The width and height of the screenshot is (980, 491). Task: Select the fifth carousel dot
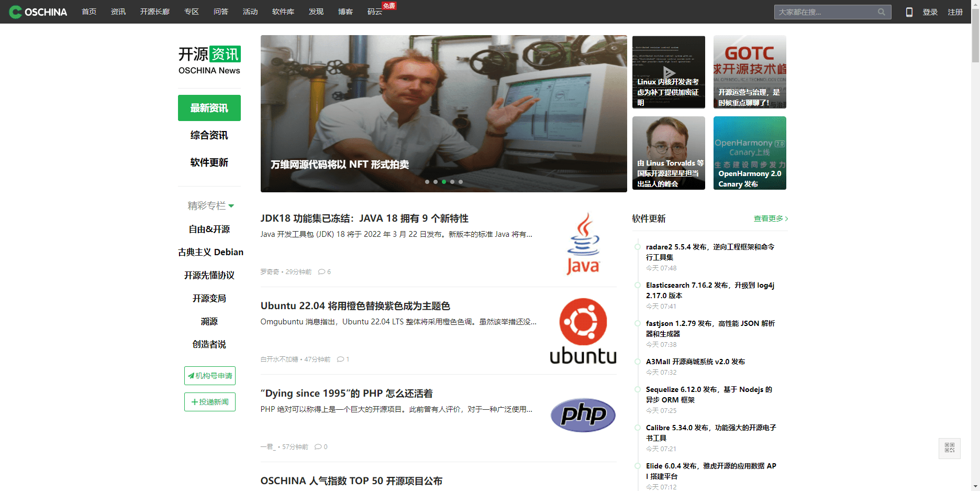461,182
